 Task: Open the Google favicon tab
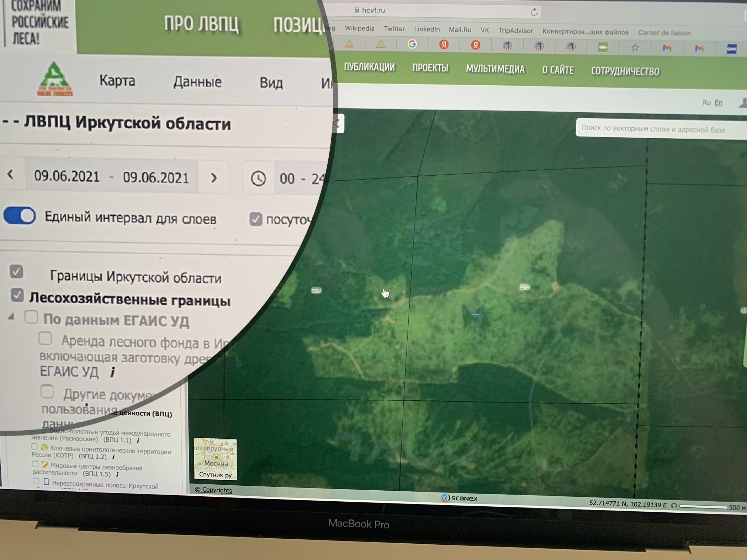click(x=412, y=44)
